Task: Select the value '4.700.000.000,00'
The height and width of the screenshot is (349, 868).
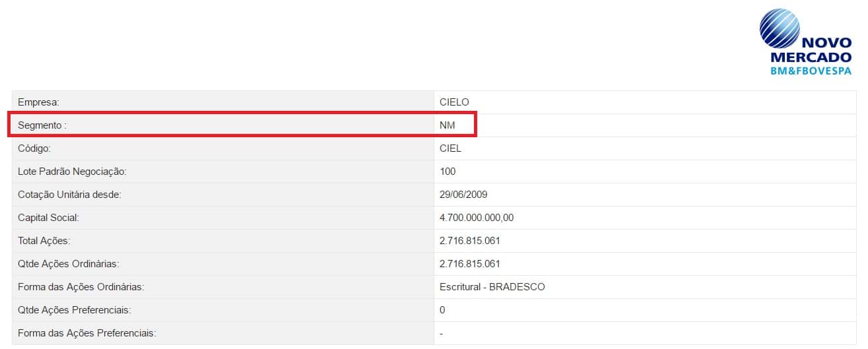Action: [477, 218]
